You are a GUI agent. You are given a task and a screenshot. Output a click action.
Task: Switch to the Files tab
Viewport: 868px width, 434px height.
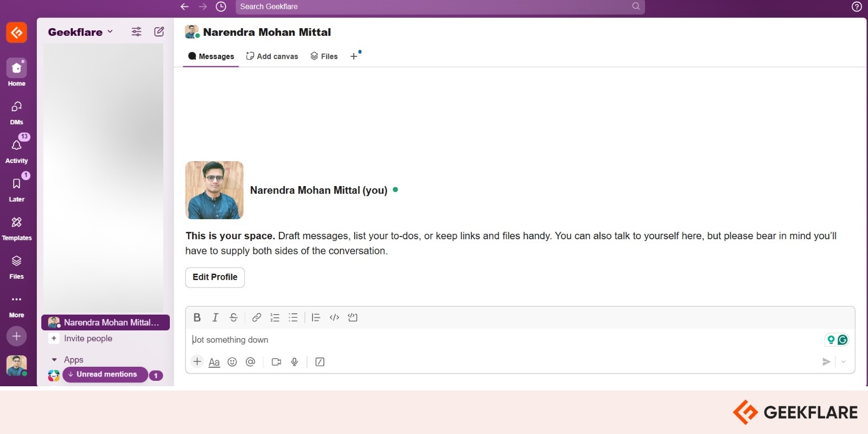point(324,56)
